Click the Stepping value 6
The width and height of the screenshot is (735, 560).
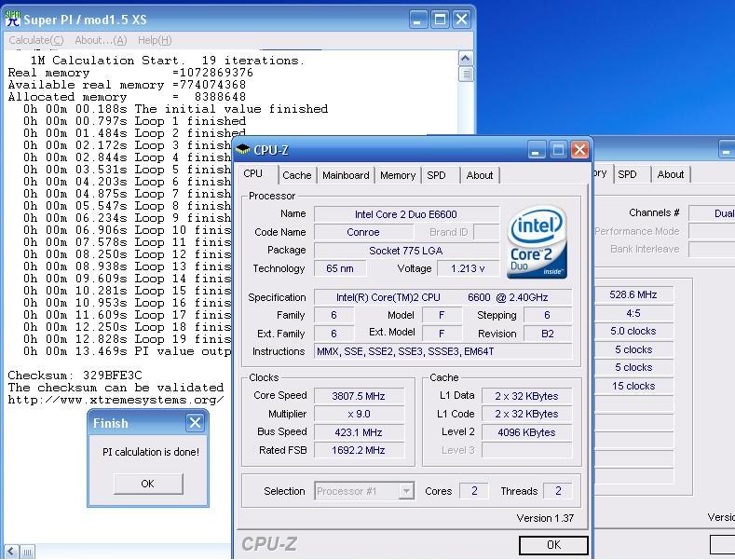[x=548, y=315]
